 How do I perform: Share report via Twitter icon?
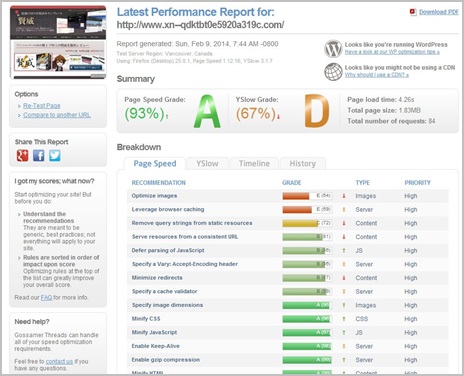[55, 156]
